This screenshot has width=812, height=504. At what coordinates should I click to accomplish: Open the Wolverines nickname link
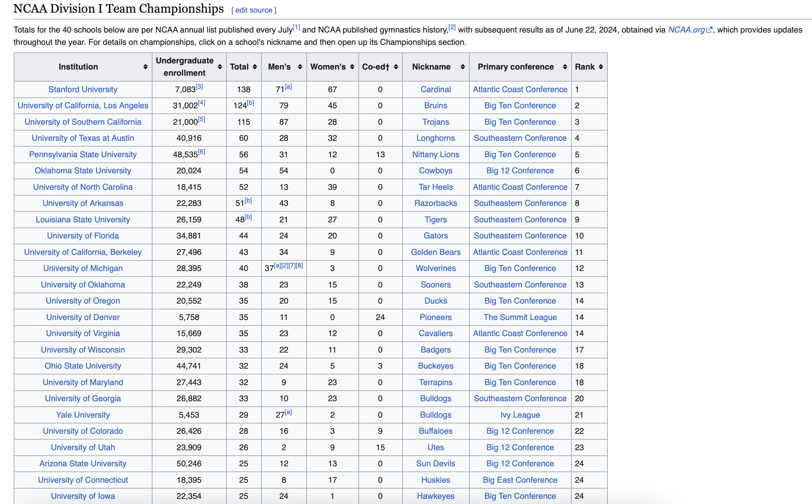click(x=436, y=268)
